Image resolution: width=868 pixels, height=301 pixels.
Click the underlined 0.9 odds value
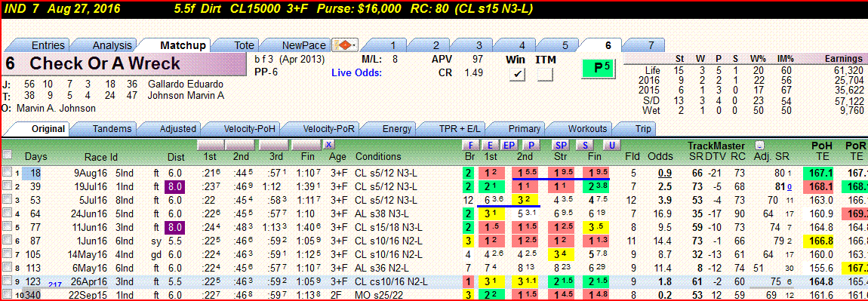point(664,173)
